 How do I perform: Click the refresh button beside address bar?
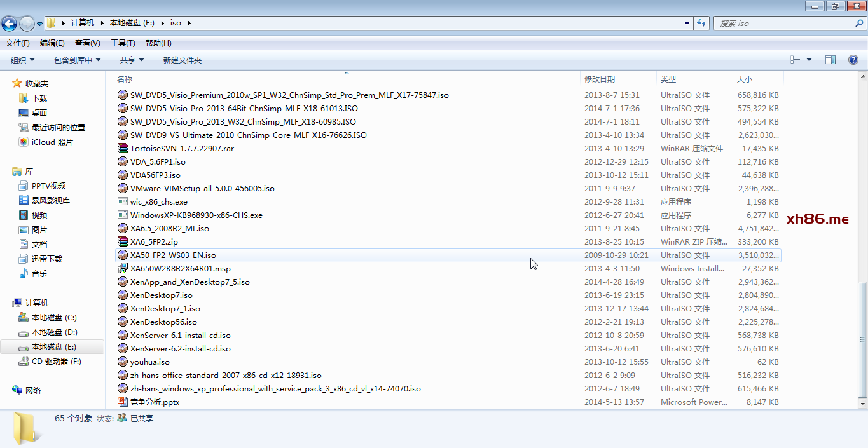pos(701,23)
